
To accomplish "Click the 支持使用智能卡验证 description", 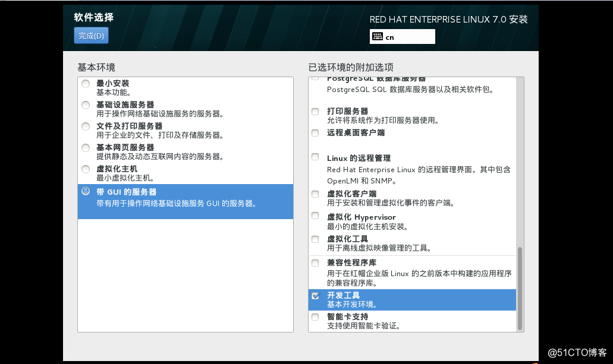I will pos(363,326).
